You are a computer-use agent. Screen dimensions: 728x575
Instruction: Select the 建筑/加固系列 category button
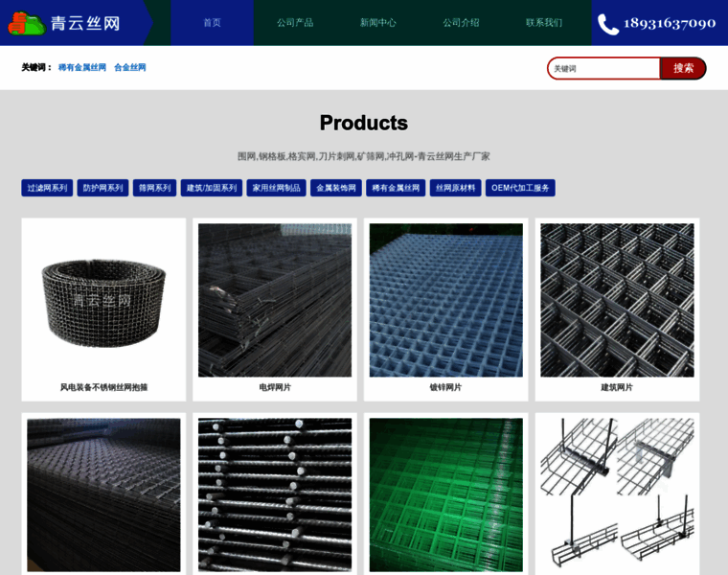[x=212, y=188]
